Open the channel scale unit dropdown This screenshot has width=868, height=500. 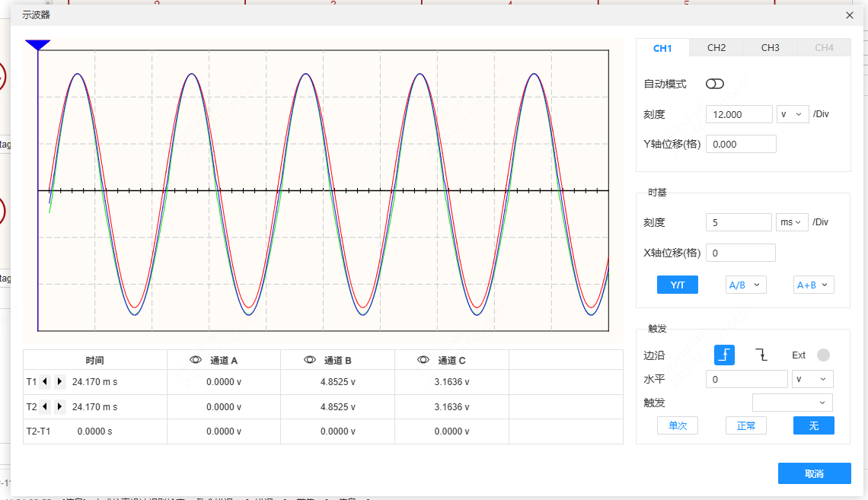792,114
